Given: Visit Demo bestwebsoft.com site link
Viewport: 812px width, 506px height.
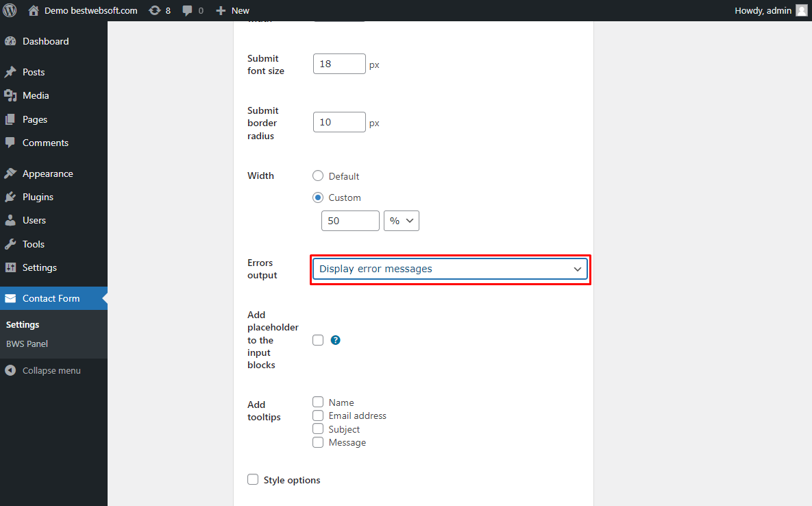Looking at the screenshot, I should click(90, 10).
